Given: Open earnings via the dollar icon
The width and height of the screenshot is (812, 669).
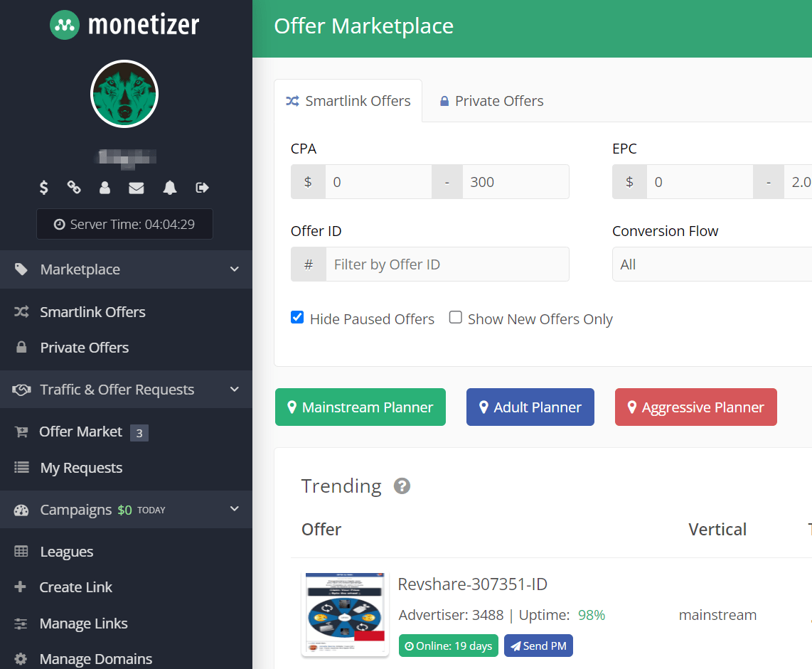Looking at the screenshot, I should click(x=44, y=188).
